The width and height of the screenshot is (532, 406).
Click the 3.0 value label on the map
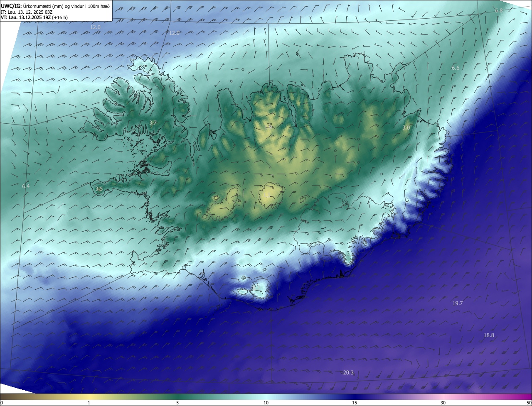pos(406,128)
